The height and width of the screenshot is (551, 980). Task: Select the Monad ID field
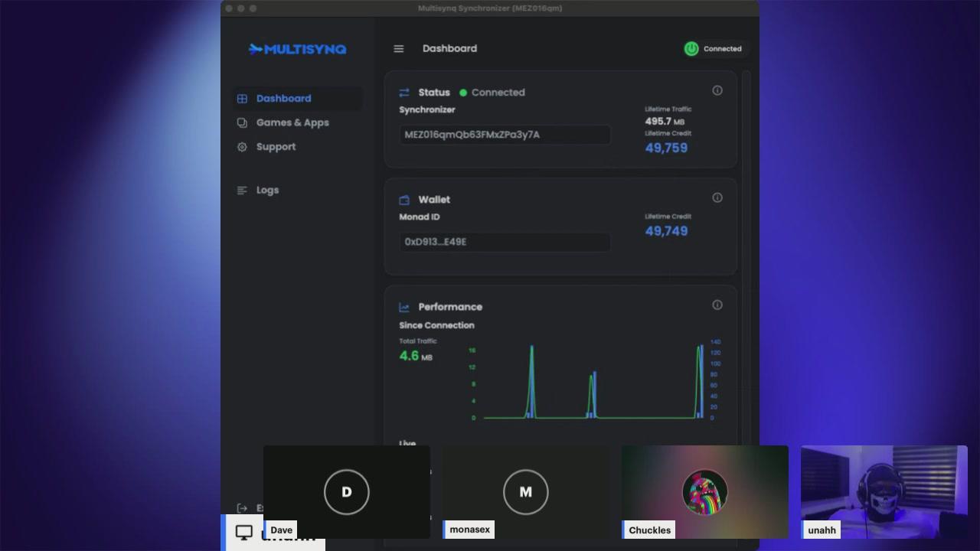click(x=505, y=242)
